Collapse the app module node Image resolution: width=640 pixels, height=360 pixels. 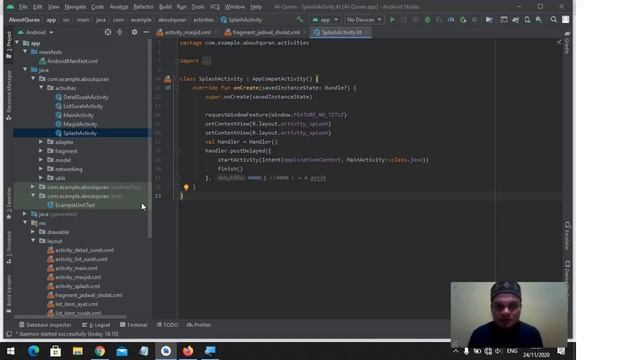[x=17, y=43]
